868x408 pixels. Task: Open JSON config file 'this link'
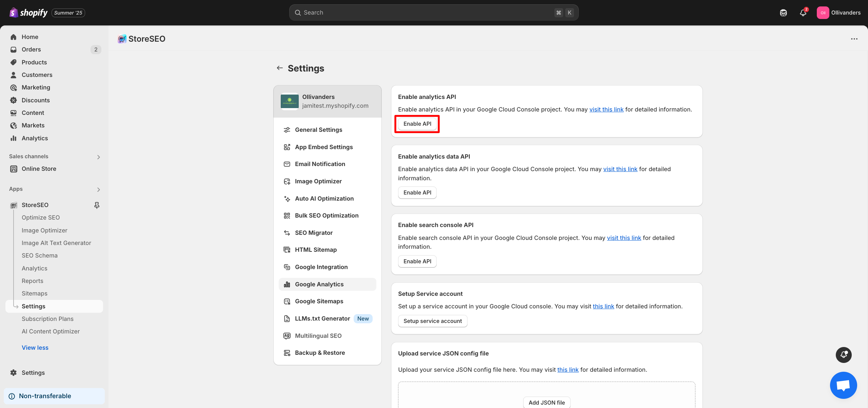point(568,370)
